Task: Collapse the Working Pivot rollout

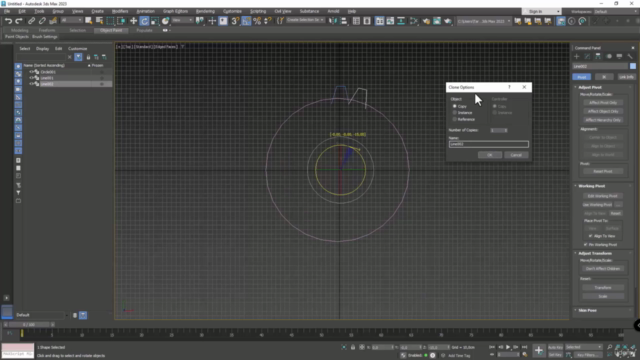Action: [591, 186]
